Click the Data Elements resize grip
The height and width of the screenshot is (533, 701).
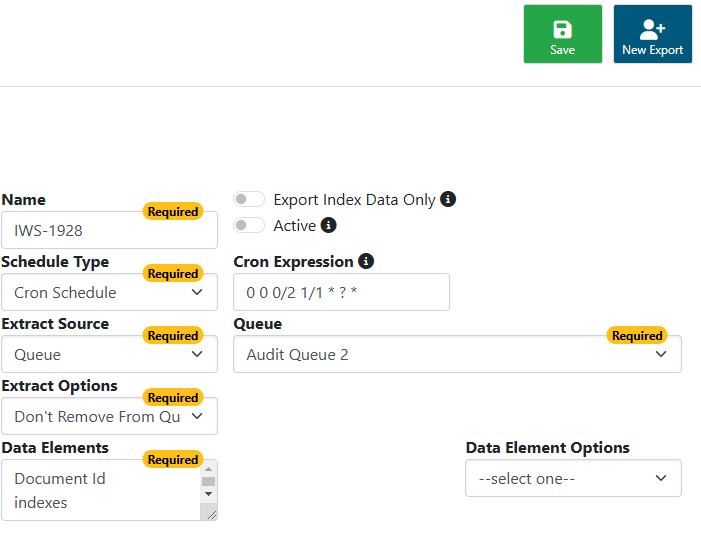pyautogui.click(x=212, y=515)
